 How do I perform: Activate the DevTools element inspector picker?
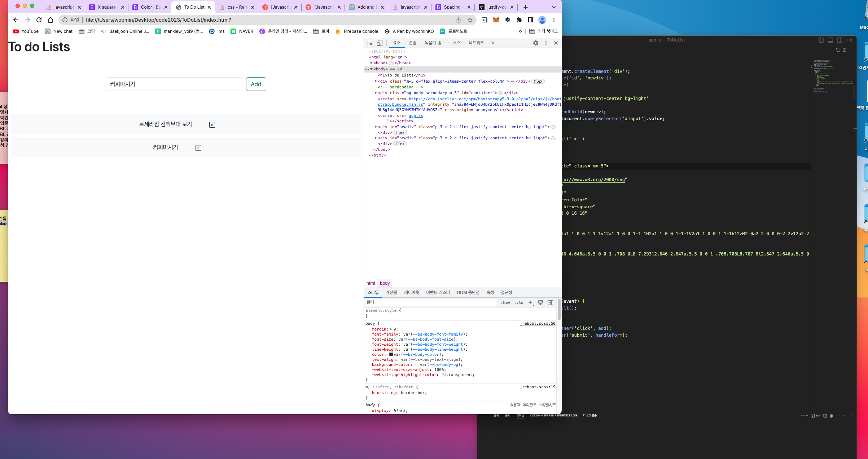(x=370, y=43)
